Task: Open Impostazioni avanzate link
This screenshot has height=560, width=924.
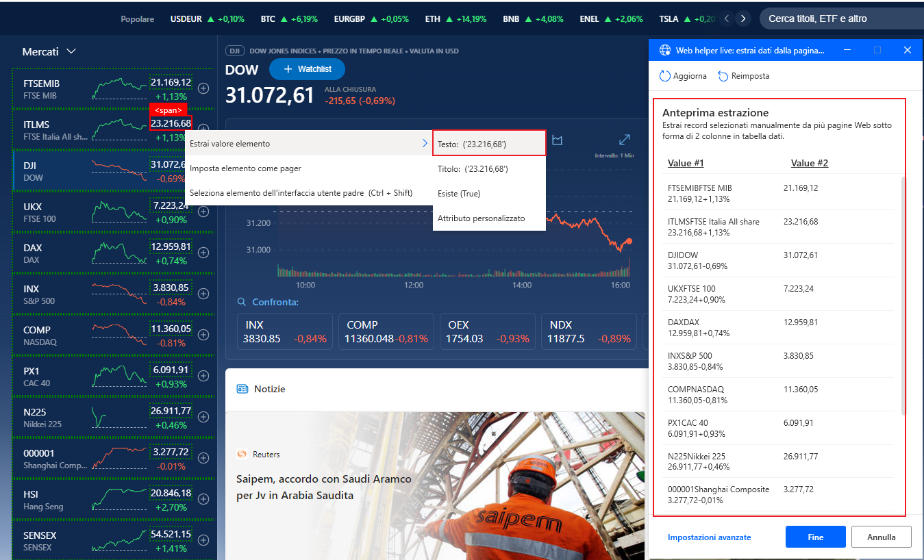Action: coord(710,537)
